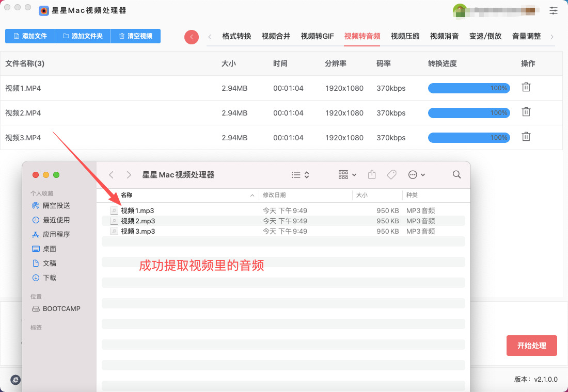Expand the Finder grouping options dropdown
Screen dimensions: 568x392
click(347, 175)
